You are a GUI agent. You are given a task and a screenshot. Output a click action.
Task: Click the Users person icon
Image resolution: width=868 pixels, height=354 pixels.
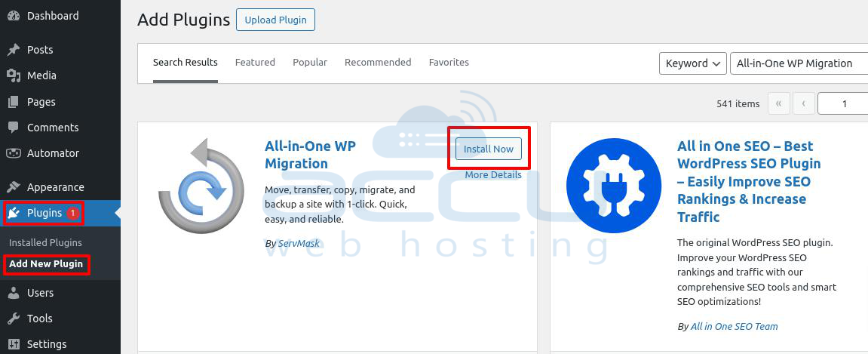[x=14, y=293]
